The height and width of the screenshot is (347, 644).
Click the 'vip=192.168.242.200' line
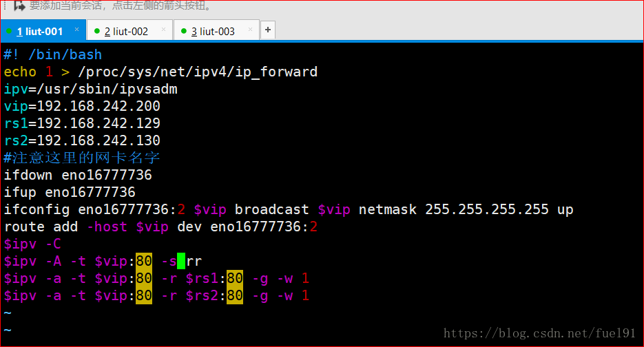pyautogui.click(x=82, y=106)
